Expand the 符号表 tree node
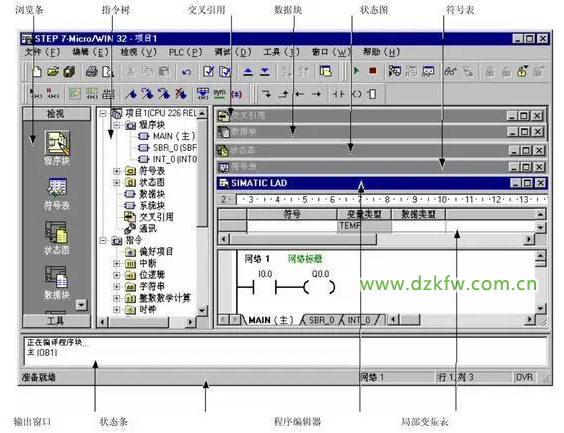 117,171
